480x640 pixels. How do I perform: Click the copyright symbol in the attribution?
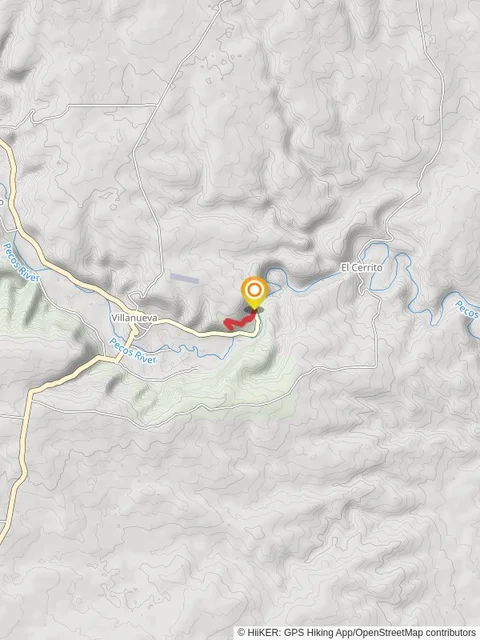(241, 633)
